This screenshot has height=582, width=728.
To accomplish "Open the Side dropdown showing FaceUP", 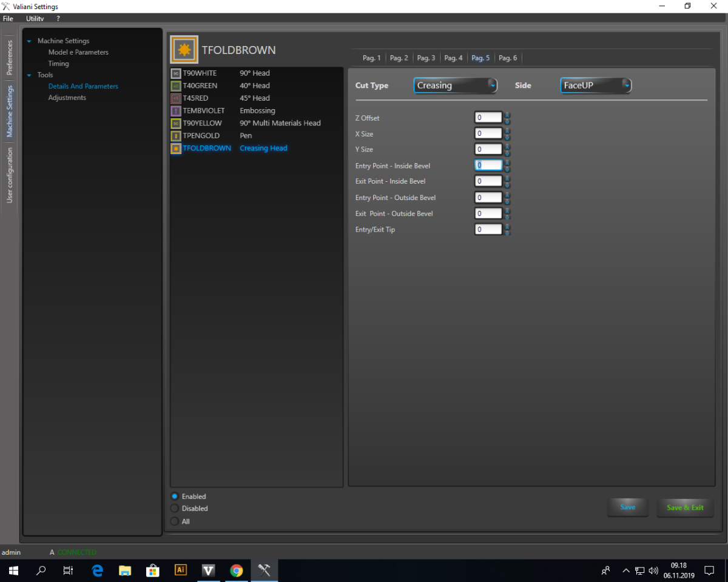I will [x=596, y=85].
